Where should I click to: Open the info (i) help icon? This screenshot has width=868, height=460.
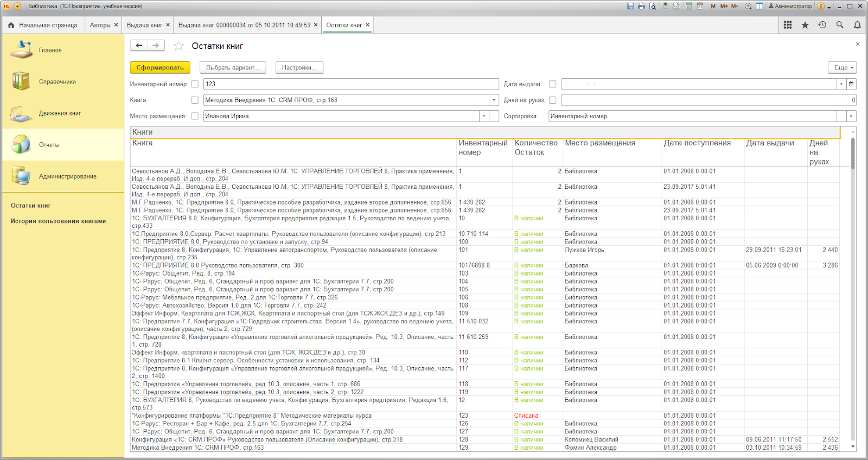(x=821, y=6)
